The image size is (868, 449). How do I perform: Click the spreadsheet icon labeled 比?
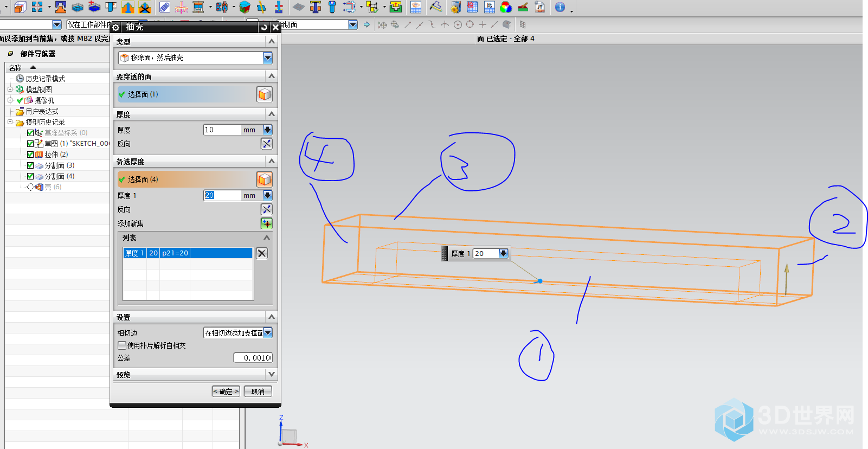pyautogui.click(x=490, y=7)
